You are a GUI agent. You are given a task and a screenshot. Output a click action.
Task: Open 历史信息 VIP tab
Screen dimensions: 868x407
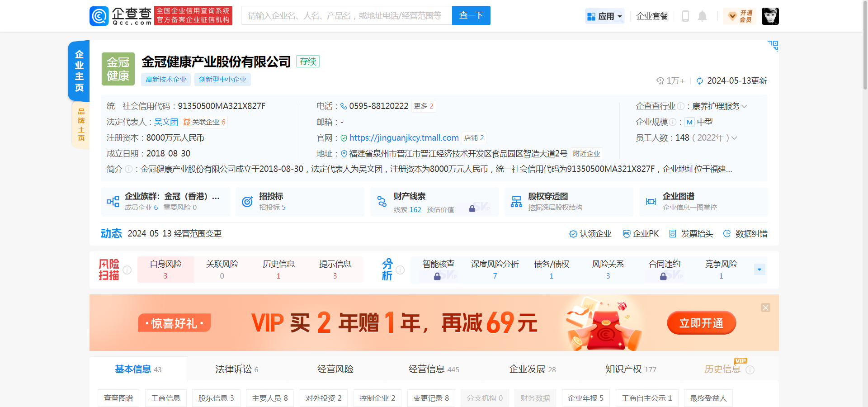(x=729, y=369)
